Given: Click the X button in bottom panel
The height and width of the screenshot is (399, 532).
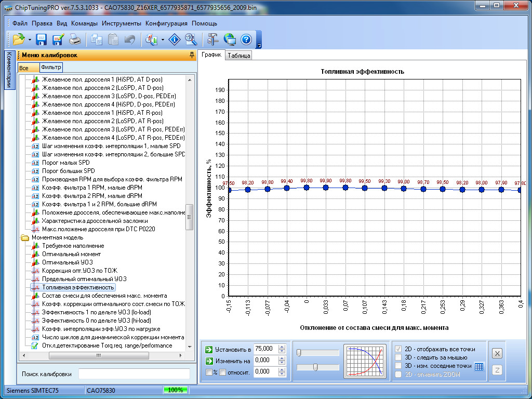Looking at the screenshot, I should [497, 353].
